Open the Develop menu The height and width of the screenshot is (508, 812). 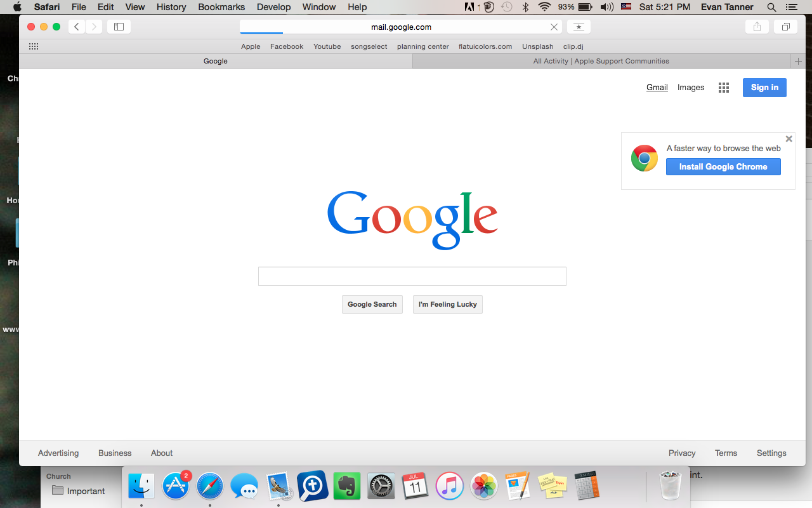pos(273,7)
